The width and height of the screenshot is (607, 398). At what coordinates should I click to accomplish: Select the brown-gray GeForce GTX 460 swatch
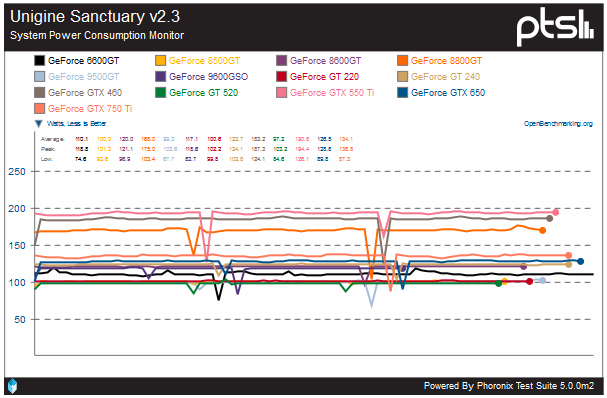point(39,93)
